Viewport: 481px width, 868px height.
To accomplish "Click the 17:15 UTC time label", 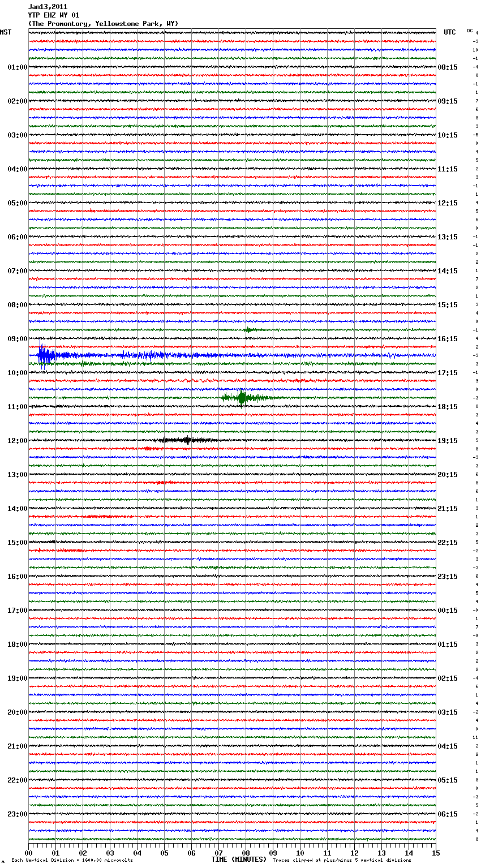I will coord(448,373).
